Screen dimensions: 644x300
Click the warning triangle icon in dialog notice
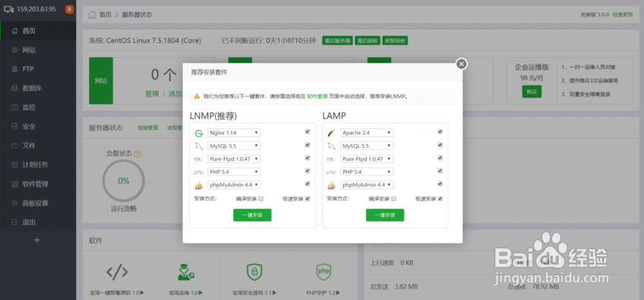pyautogui.click(x=196, y=97)
